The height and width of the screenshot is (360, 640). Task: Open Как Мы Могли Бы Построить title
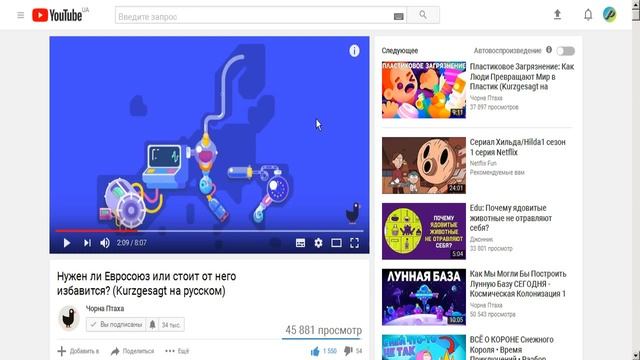pyautogui.click(x=518, y=284)
